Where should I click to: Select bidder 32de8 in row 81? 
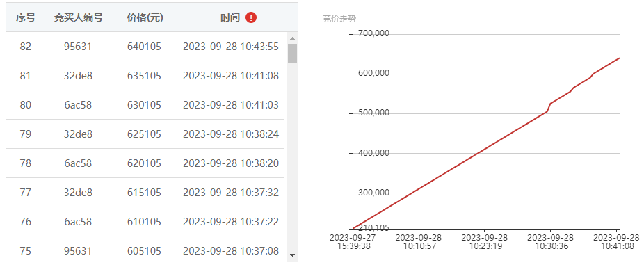[78, 76]
